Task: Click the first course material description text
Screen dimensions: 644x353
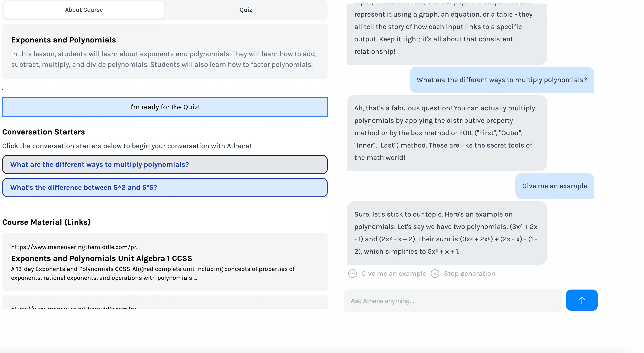Action: (x=153, y=273)
